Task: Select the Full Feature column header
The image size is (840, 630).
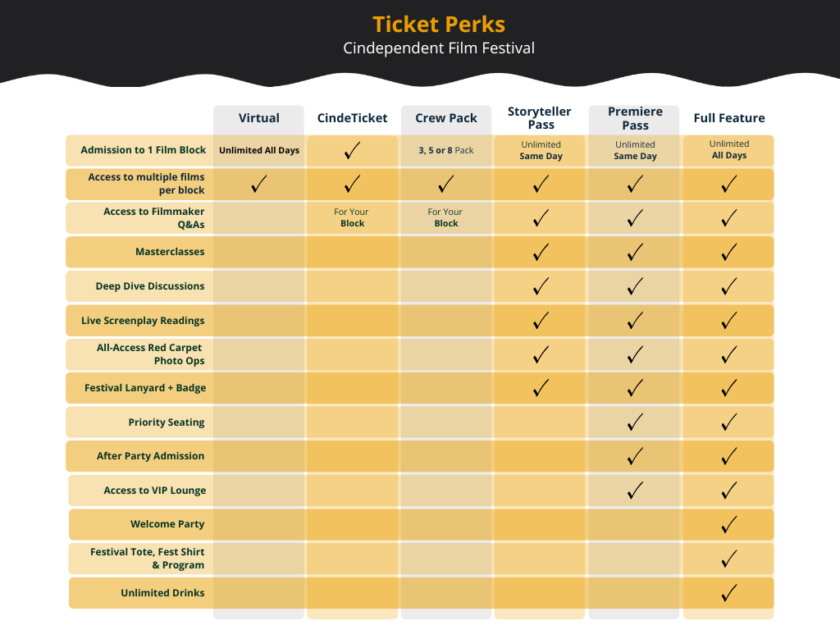Action: point(729,118)
